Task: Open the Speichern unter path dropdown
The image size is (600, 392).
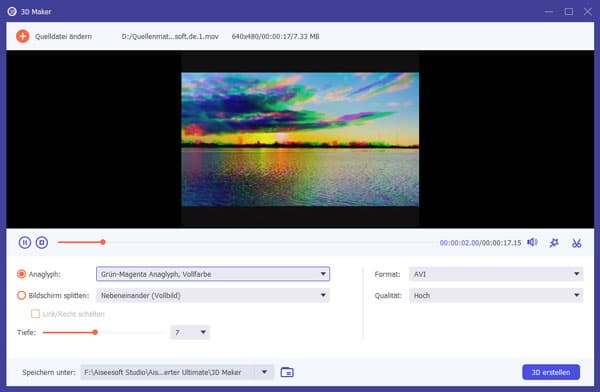Action: tap(177, 372)
